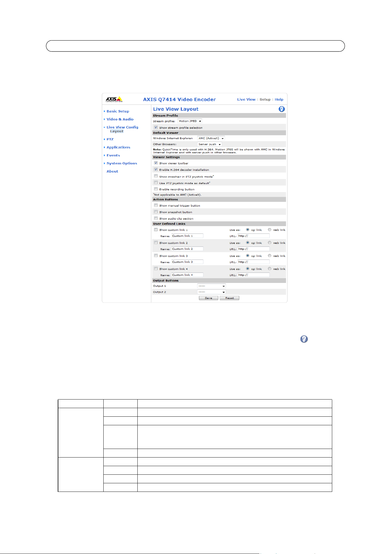The image size is (392, 554).
Task: Open the Help link in the header
Action: point(279,99)
